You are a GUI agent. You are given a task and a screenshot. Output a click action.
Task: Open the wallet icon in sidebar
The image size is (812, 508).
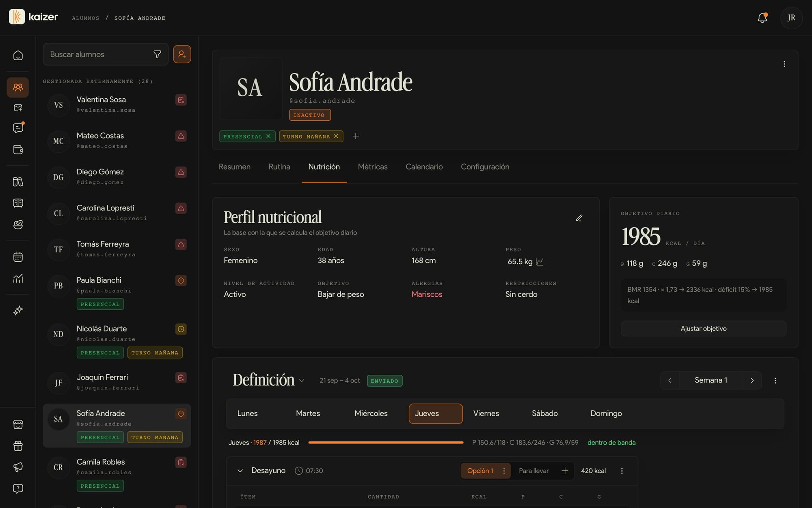pyautogui.click(x=18, y=150)
